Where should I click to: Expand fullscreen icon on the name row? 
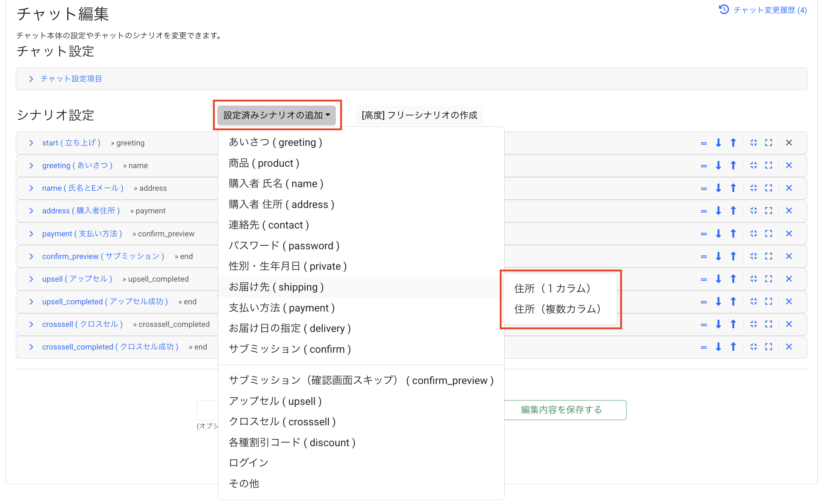pyautogui.click(x=768, y=188)
